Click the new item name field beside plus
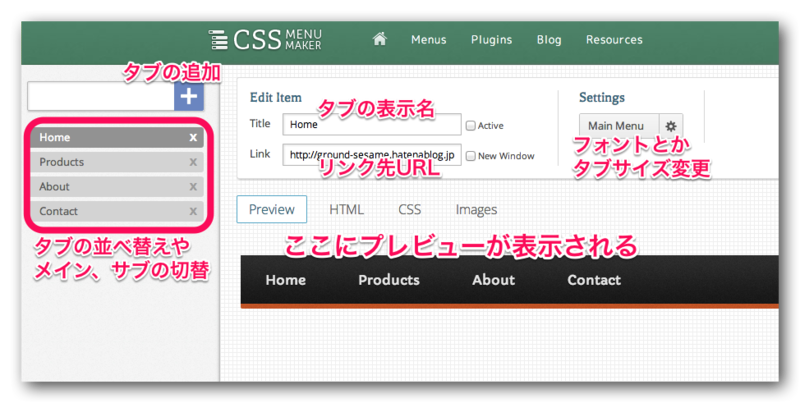The width and height of the screenshot is (800, 403). pos(101,96)
